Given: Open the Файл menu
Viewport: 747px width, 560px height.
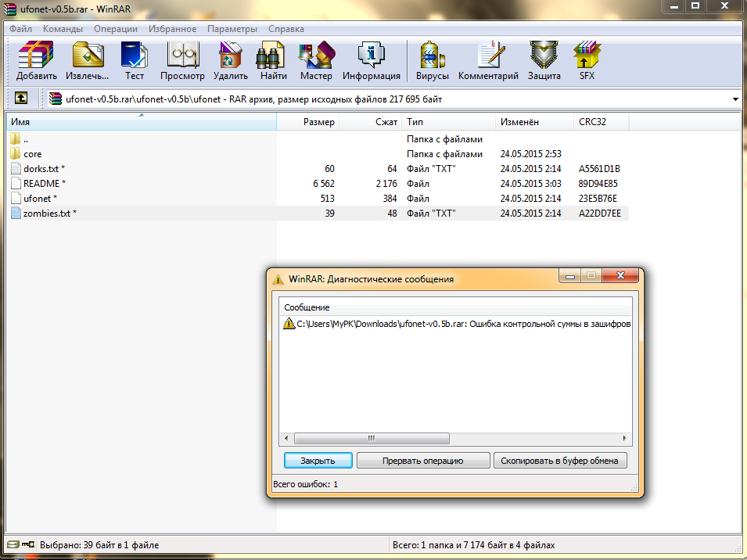Looking at the screenshot, I should (20, 29).
